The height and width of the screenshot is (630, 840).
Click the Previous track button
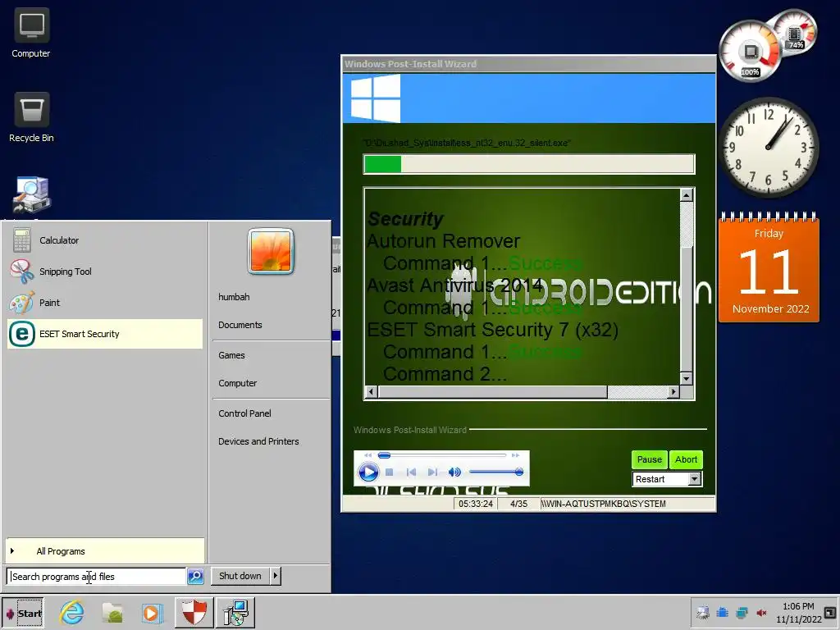point(411,472)
